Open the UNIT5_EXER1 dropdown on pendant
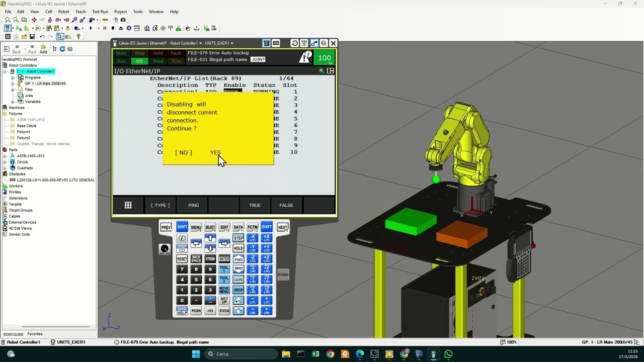 219,43
